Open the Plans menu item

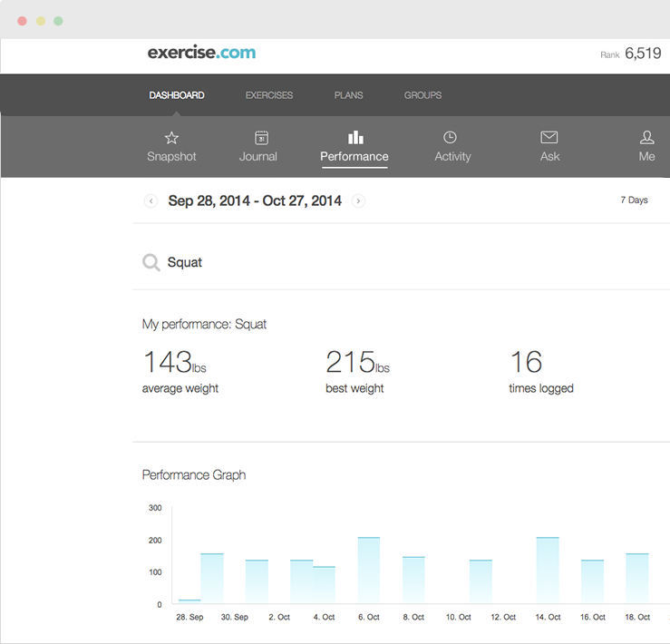click(349, 95)
